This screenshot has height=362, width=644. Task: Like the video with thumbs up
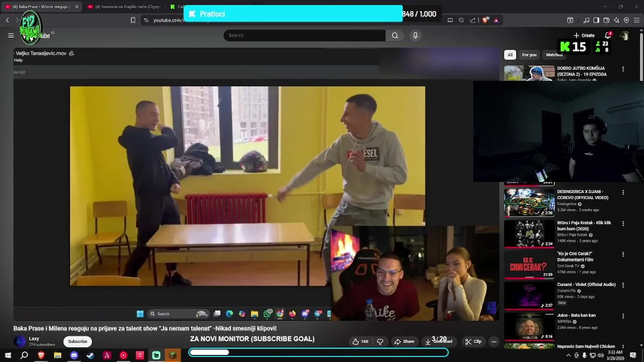click(x=360, y=341)
